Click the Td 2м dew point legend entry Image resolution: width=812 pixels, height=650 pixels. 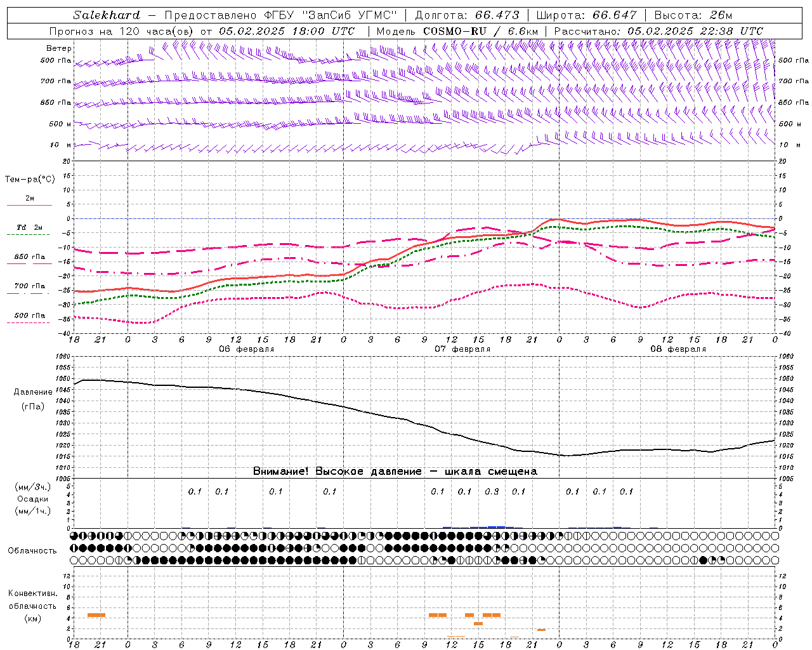[x=29, y=227]
